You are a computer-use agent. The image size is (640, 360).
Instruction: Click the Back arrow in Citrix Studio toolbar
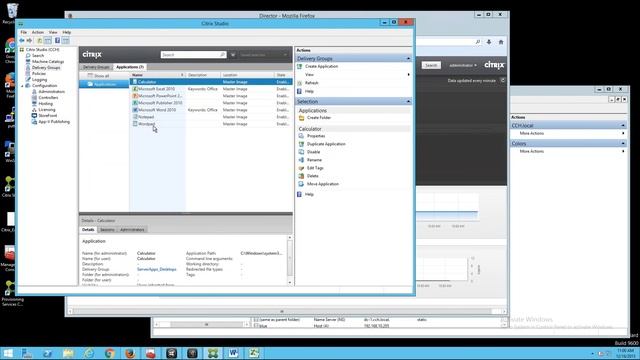coord(22,40)
